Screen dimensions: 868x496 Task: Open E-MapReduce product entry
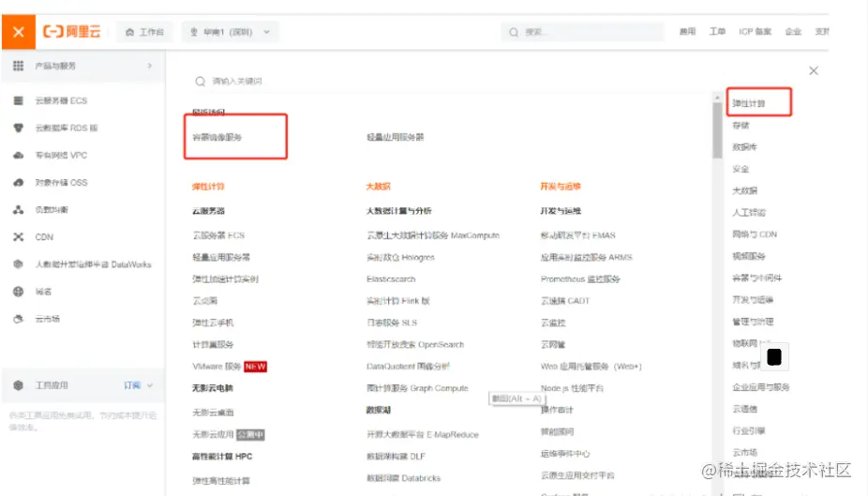point(423,434)
